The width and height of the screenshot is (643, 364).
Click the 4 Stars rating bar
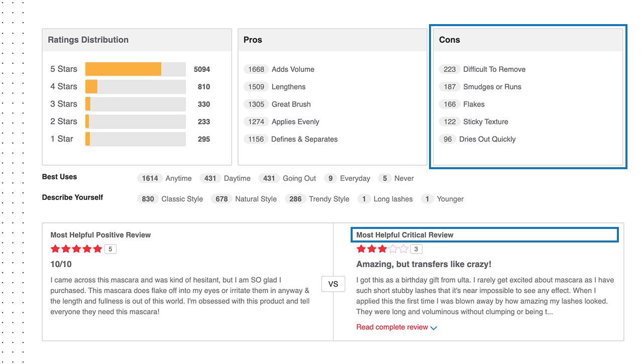pos(136,87)
